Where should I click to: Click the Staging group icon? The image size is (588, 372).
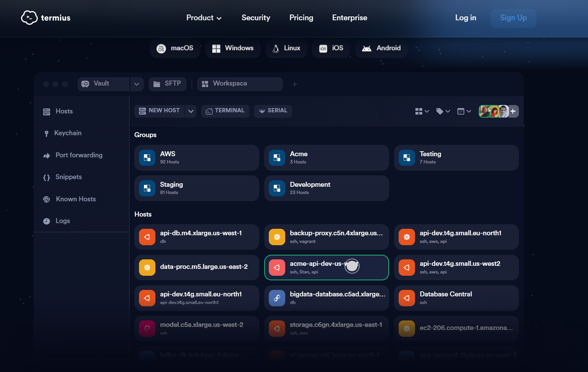coord(147,188)
